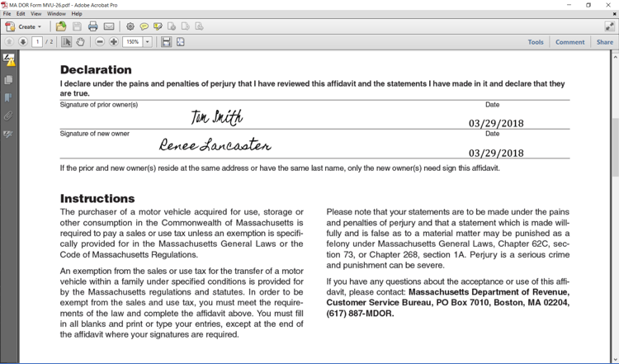Print the document with the printer icon

coord(92,26)
